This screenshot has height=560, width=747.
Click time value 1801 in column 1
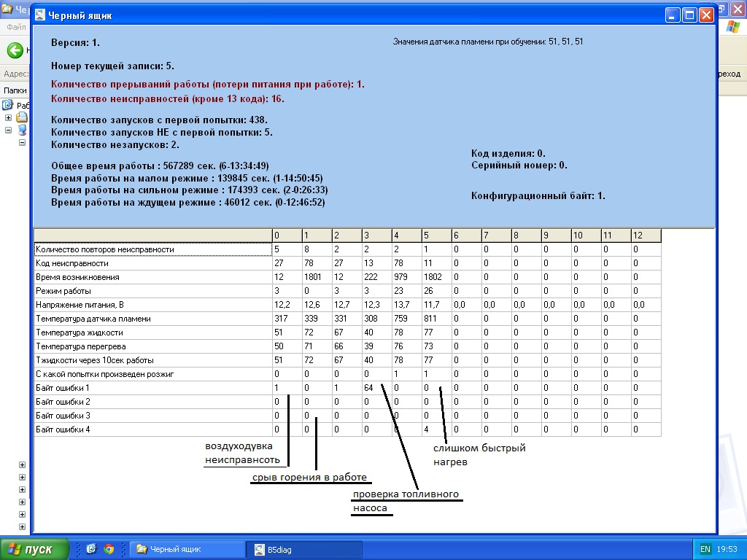(x=317, y=277)
